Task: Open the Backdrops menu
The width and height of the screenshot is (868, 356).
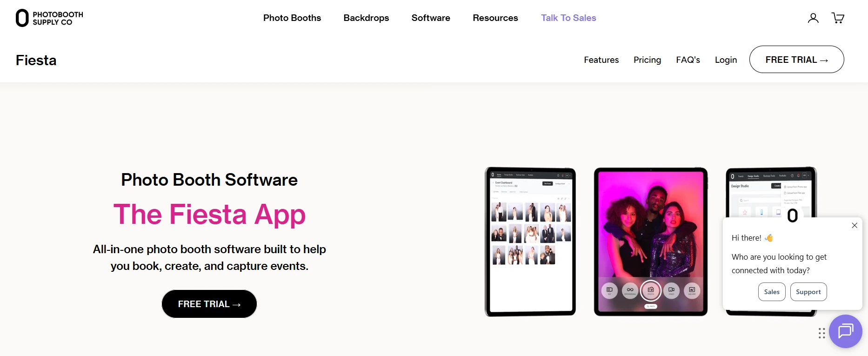Action: (x=366, y=18)
